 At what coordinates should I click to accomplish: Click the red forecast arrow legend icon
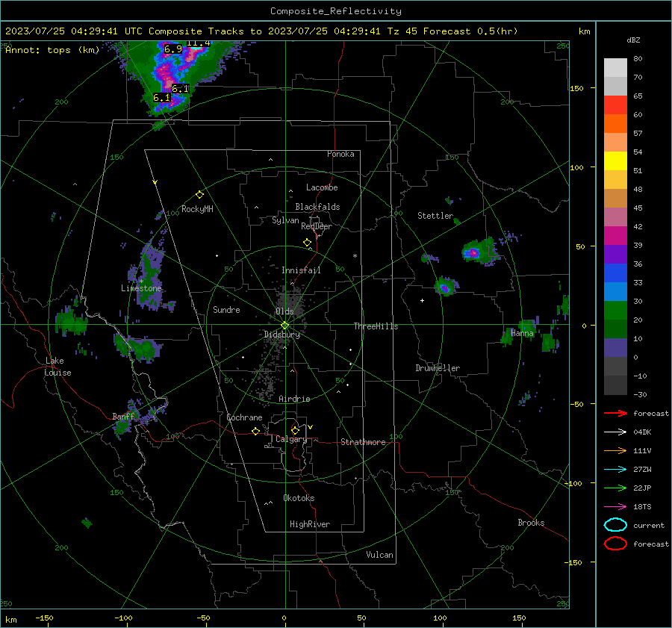615,413
